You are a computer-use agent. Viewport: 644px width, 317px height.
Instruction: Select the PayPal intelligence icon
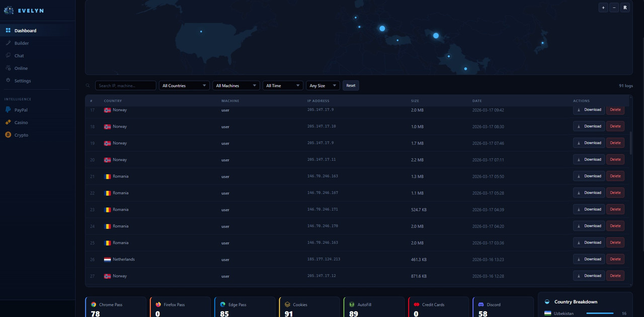point(8,110)
